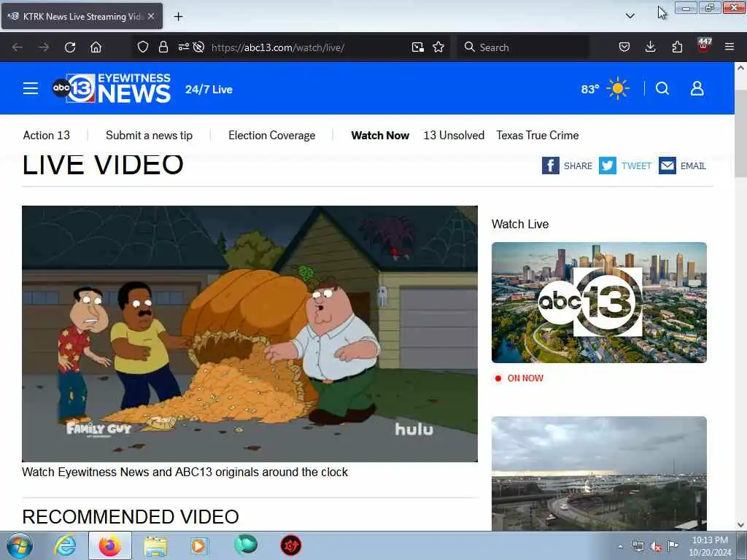Click the EMAIL text link
This screenshot has height=560, width=747.
tap(693, 166)
